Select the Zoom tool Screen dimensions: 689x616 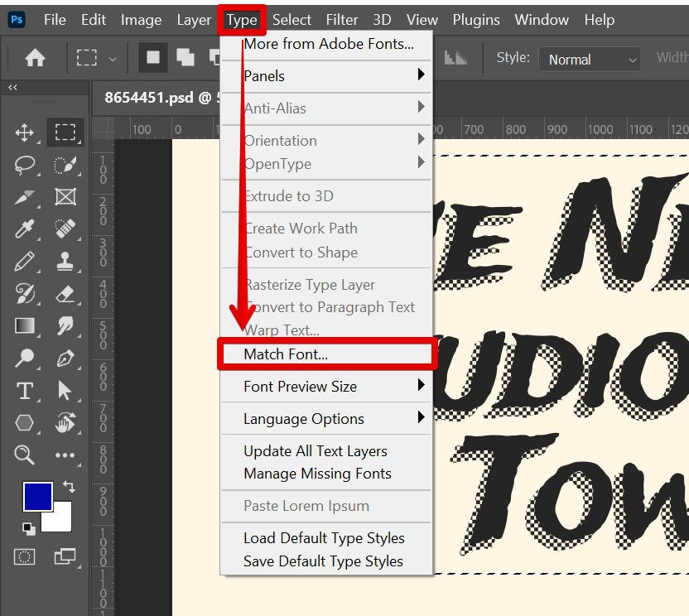(x=24, y=455)
